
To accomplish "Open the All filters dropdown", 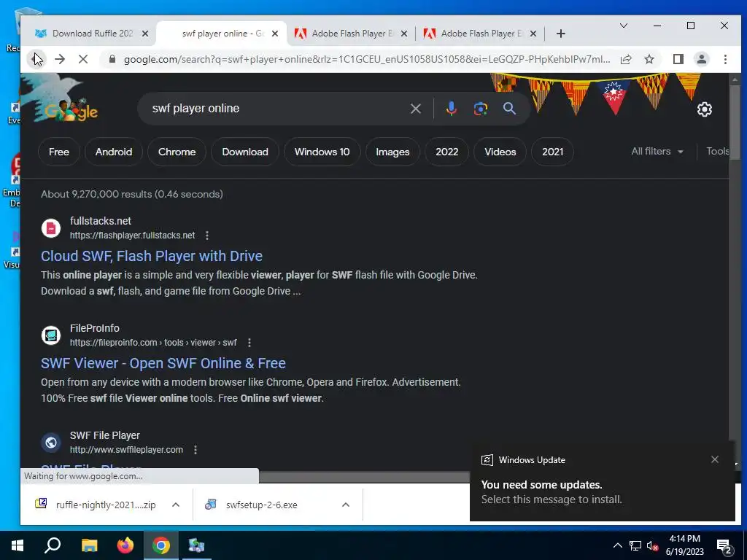I will click(x=657, y=152).
